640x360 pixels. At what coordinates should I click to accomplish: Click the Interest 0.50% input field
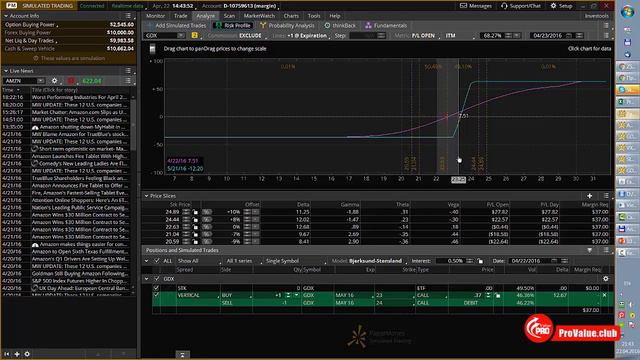450,261
